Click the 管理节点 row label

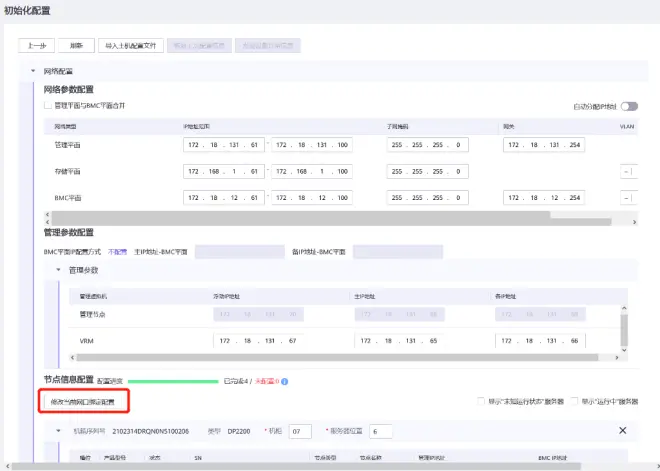(x=92, y=314)
